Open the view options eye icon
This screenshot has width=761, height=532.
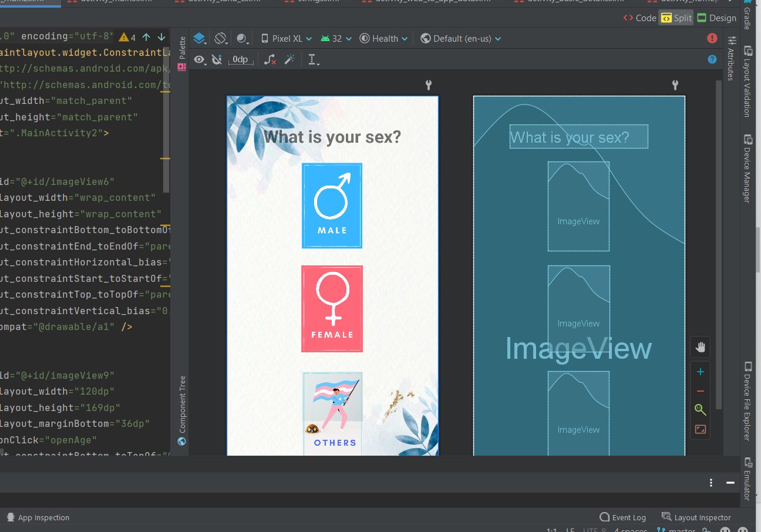(200, 59)
